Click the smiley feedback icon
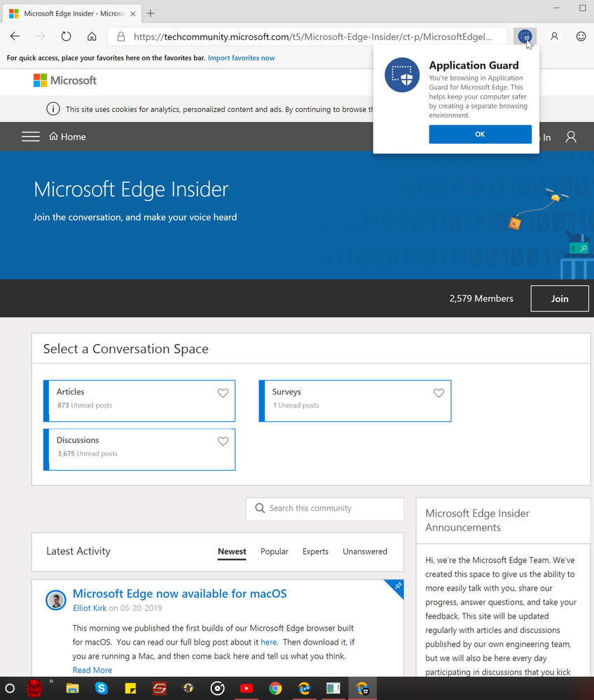Screen dimensions: 594x700 [581, 36]
